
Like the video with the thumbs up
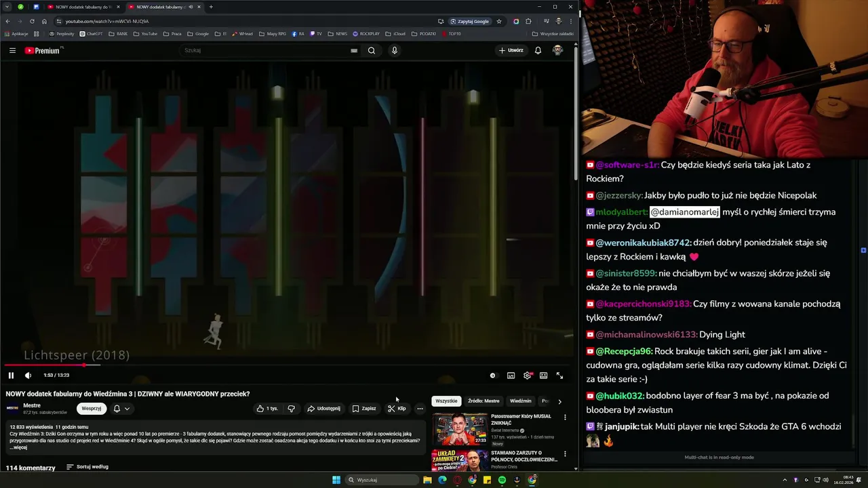[x=267, y=409]
